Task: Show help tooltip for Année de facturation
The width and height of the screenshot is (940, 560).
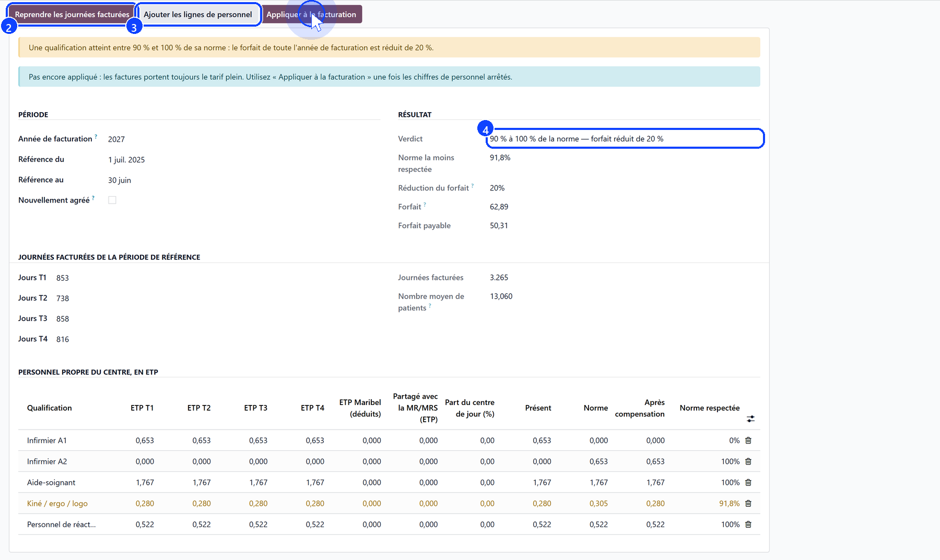Action: [x=96, y=137]
